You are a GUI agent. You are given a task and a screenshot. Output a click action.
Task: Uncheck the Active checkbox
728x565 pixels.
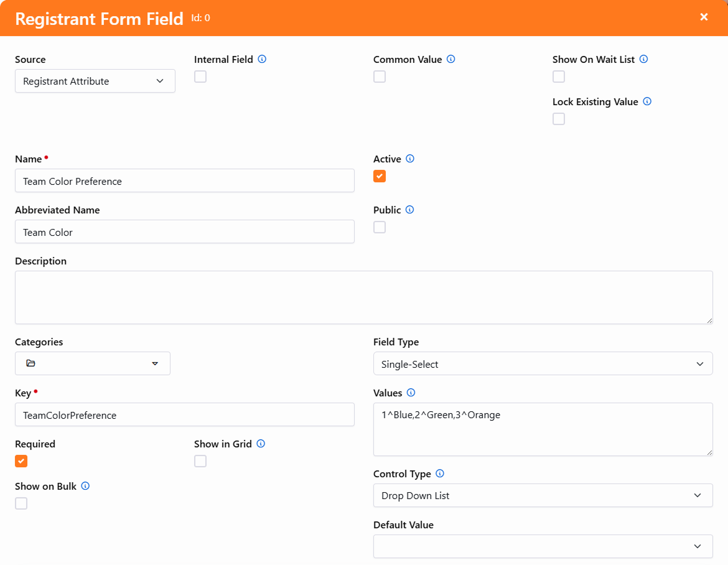(x=380, y=176)
